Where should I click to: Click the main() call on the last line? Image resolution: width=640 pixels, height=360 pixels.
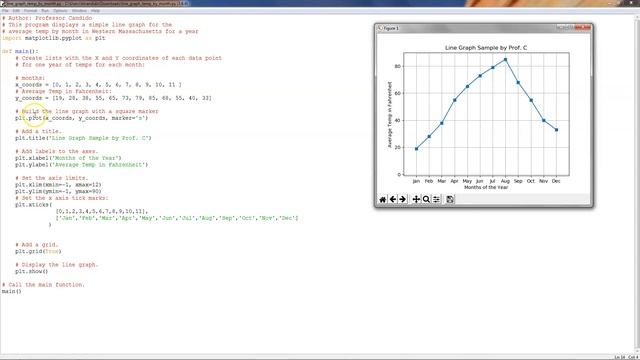(11, 291)
